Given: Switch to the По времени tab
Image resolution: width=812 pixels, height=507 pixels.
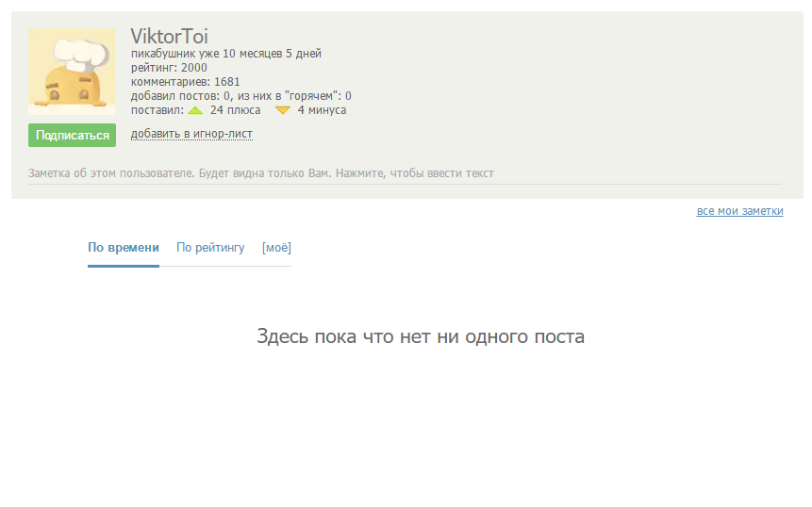Looking at the screenshot, I should coord(124,248).
